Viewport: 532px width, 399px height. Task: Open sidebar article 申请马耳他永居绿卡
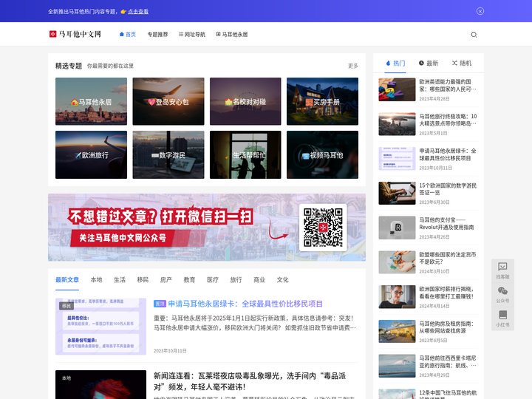click(448, 154)
